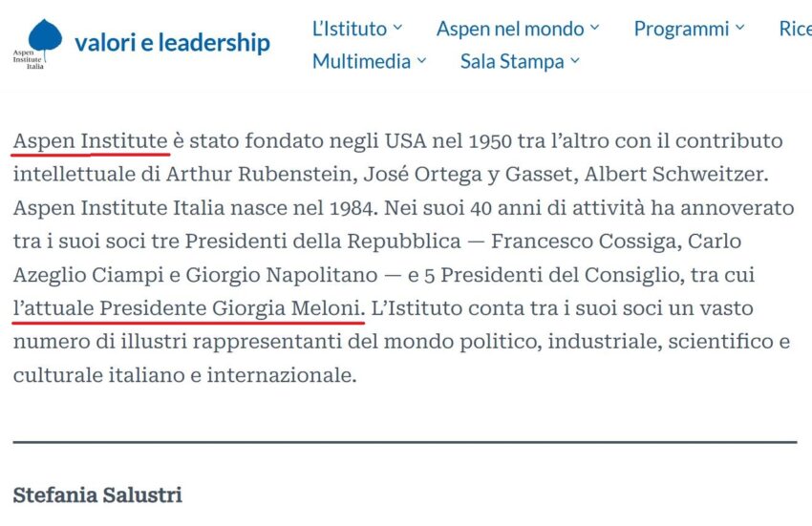Open the Aspen nel mondo menu
Image resolution: width=812 pixels, height=526 pixels.
click(510, 29)
